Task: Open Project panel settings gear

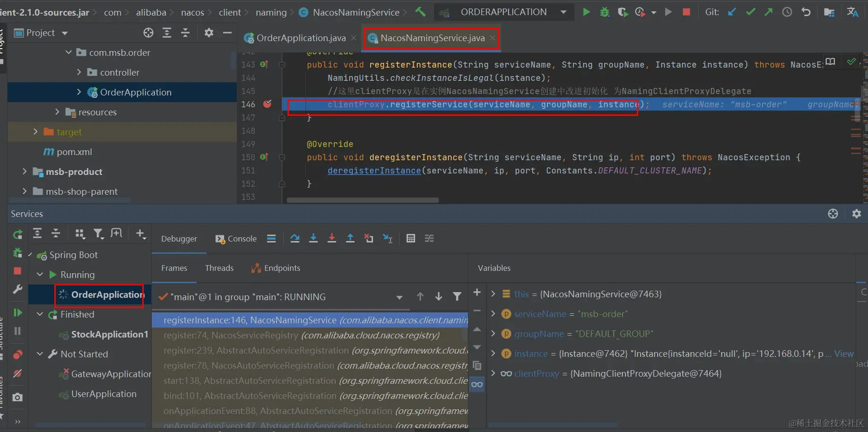Action: click(x=209, y=33)
